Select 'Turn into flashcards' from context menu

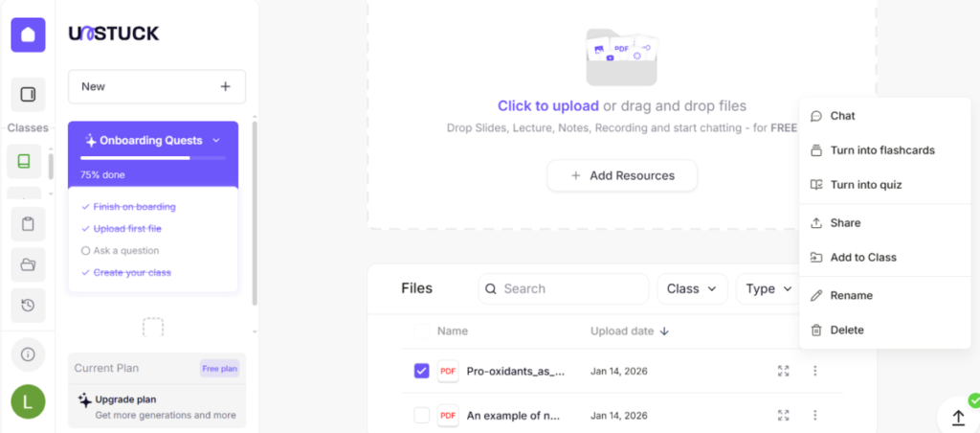click(x=881, y=150)
